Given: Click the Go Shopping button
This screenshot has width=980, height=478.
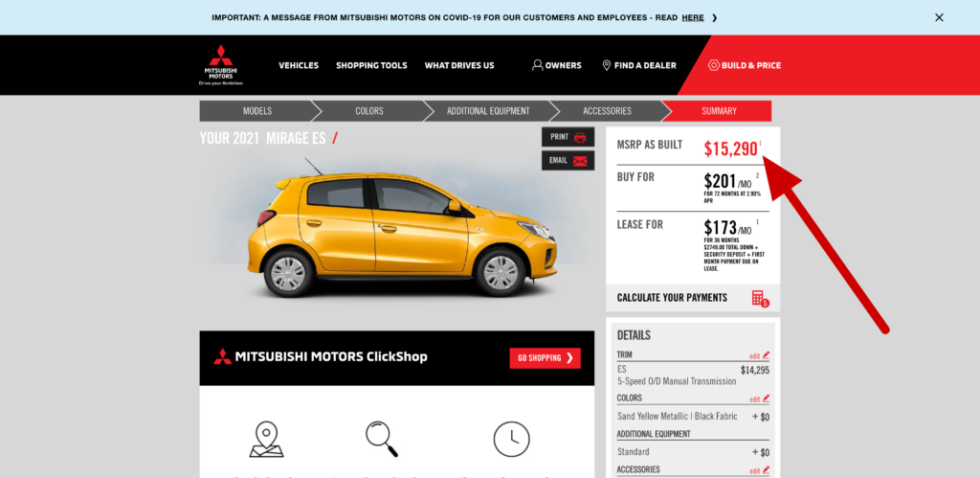Looking at the screenshot, I should 545,358.
